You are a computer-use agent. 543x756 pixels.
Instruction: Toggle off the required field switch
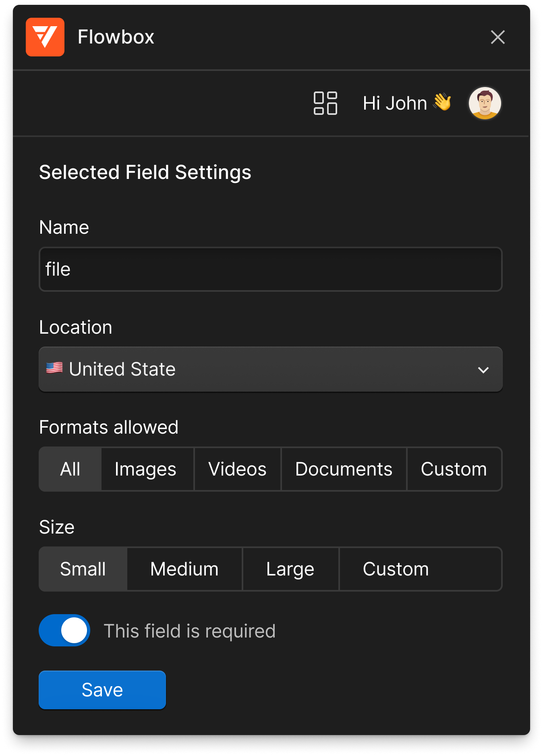(x=64, y=630)
